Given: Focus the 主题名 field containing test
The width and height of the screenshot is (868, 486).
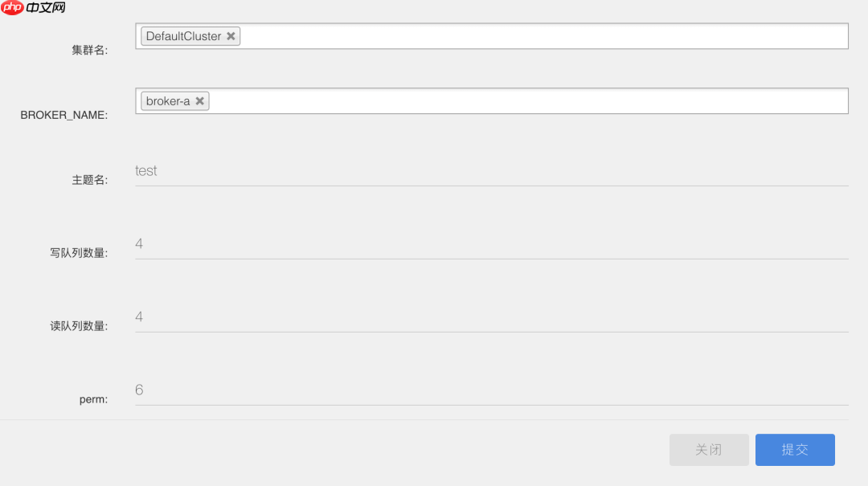Looking at the screenshot, I should click(x=492, y=171).
